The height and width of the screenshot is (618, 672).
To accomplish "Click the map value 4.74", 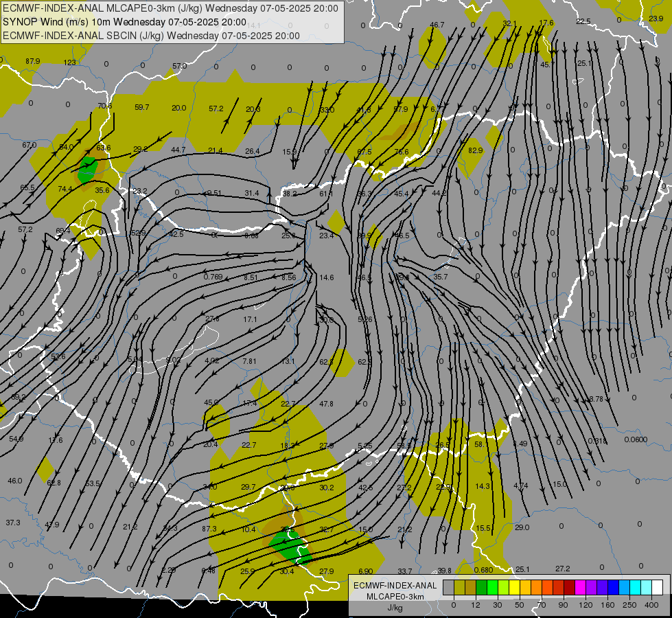I will click(521, 486).
